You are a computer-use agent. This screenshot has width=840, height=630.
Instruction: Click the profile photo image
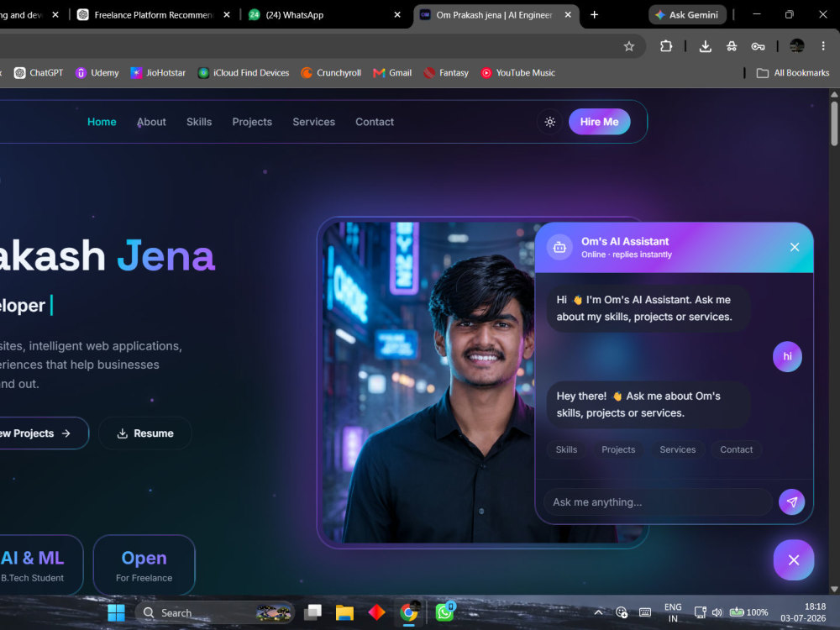tap(428, 382)
